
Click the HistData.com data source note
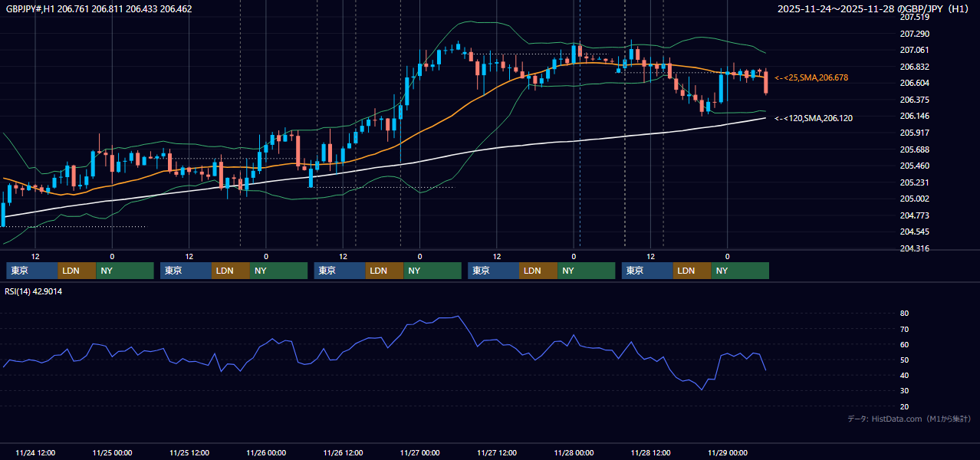[909, 419]
